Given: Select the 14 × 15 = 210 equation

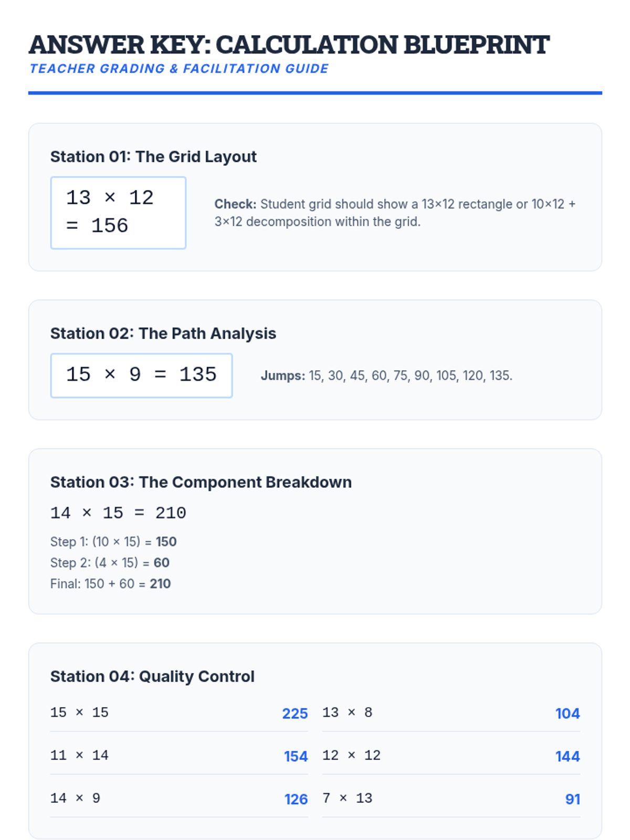Looking at the screenshot, I should [x=118, y=512].
